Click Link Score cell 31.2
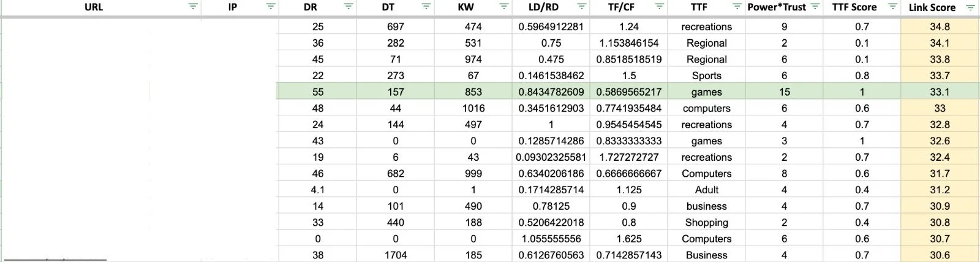 (940, 190)
